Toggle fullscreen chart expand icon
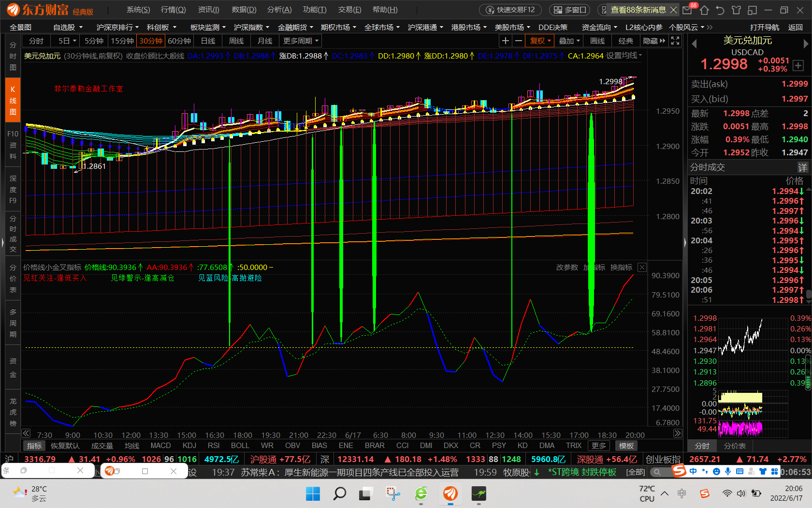The image size is (812, 508). pyautogui.click(x=675, y=41)
